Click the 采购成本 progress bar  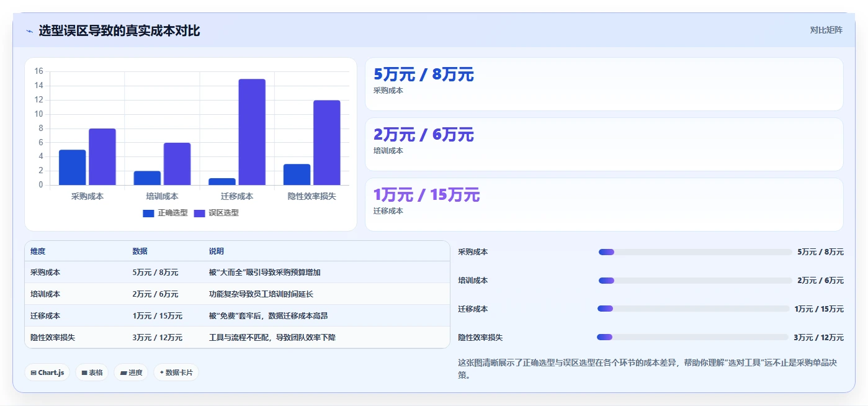(x=695, y=252)
